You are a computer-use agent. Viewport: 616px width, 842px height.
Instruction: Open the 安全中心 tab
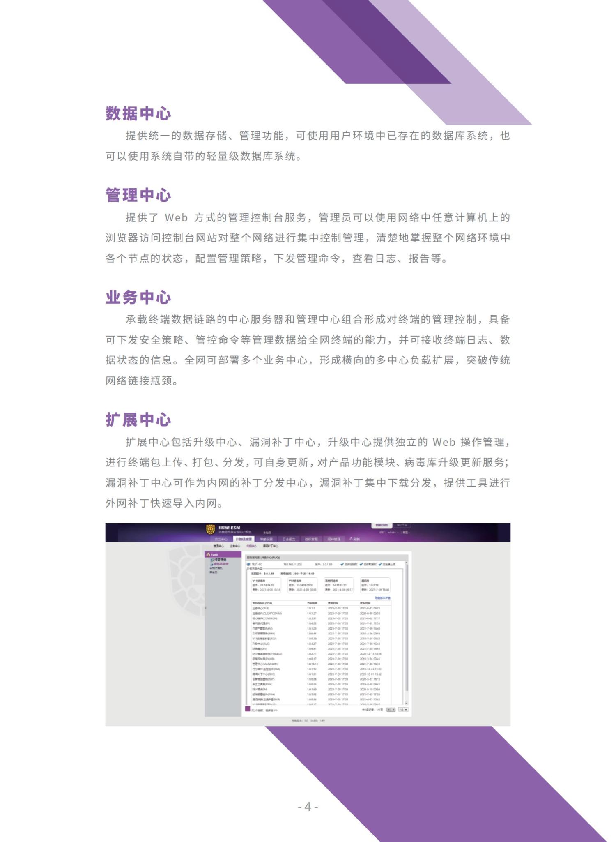(x=221, y=539)
